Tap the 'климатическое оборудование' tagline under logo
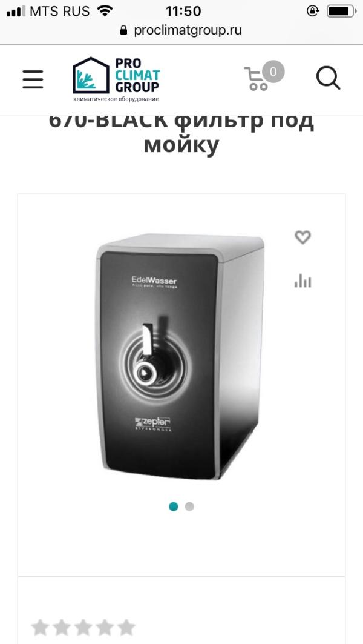This screenshot has height=644, width=363. 116,99
